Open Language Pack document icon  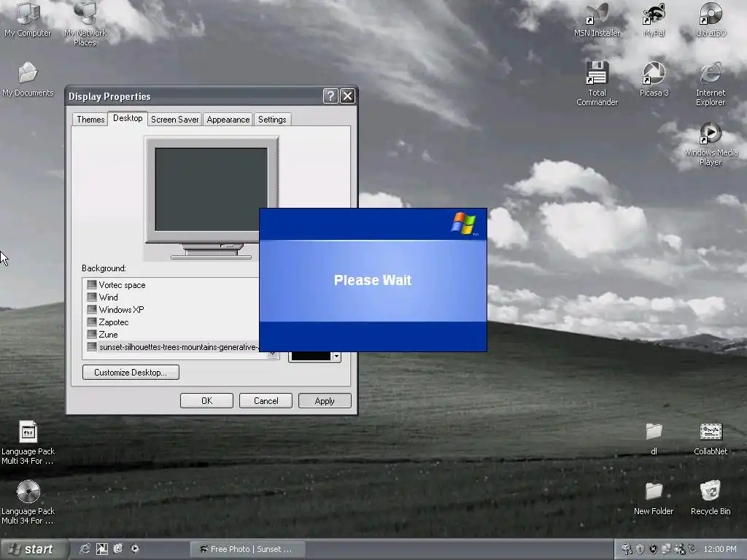pyautogui.click(x=28, y=443)
